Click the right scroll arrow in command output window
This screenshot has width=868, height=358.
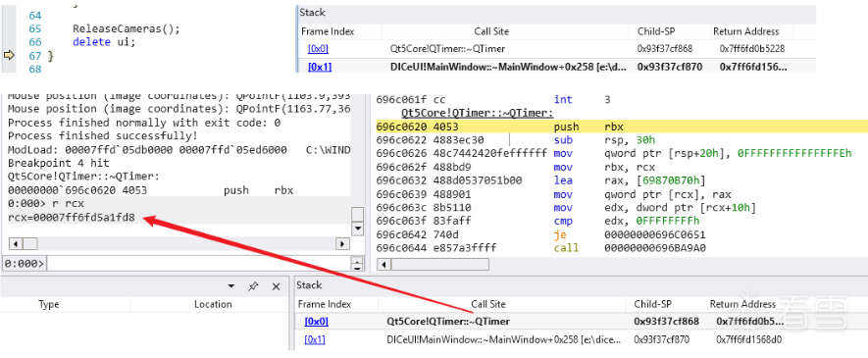[x=343, y=243]
